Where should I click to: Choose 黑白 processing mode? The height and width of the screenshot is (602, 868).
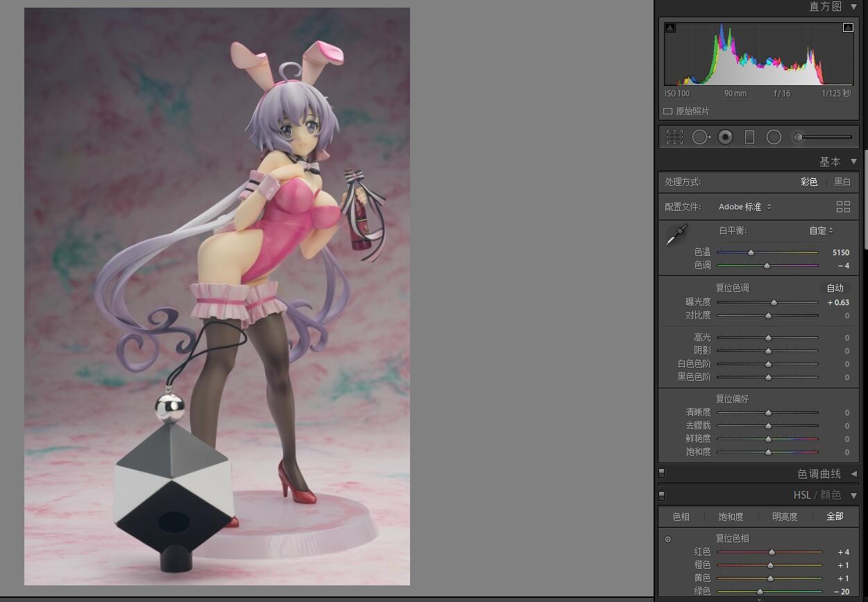(x=842, y=182)
